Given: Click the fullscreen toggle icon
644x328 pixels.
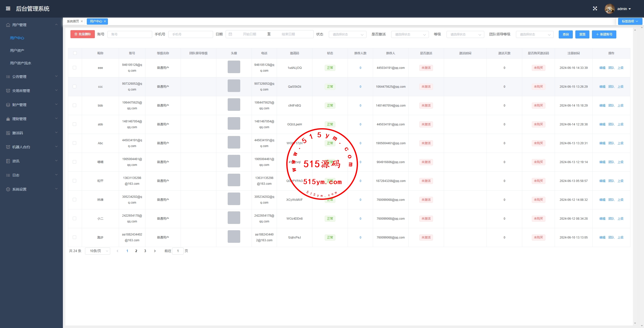Looking at the screenshot, I should point(595,9).
